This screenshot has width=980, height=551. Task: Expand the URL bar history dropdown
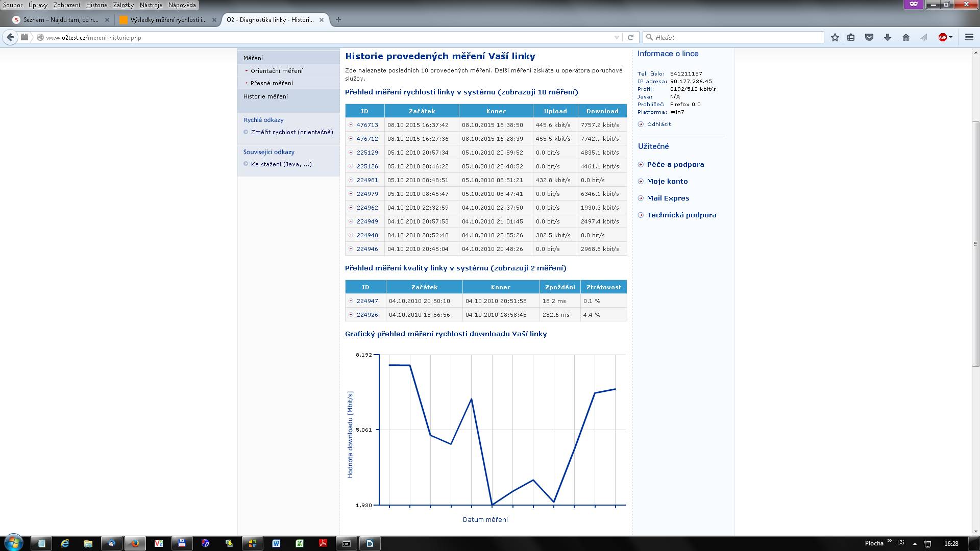pos(617,37)
